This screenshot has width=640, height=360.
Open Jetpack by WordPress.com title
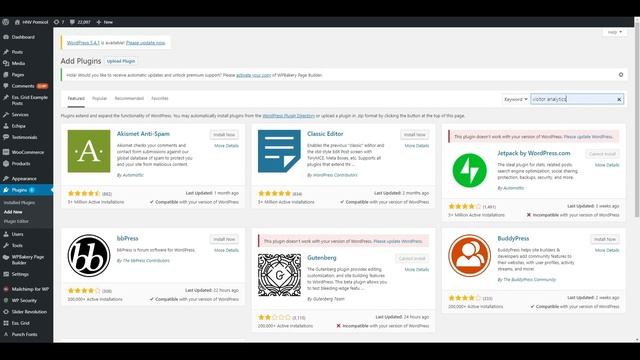(533, 153)
